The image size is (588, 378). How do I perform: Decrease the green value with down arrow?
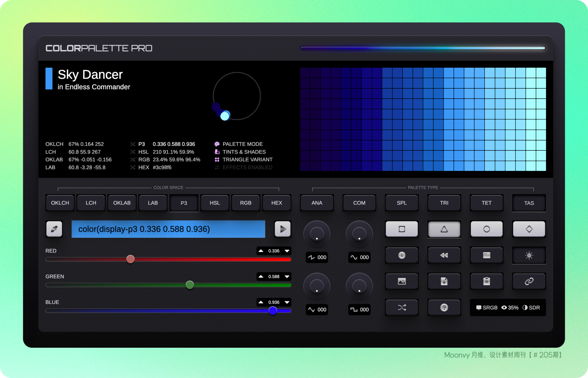coord(287,277)
